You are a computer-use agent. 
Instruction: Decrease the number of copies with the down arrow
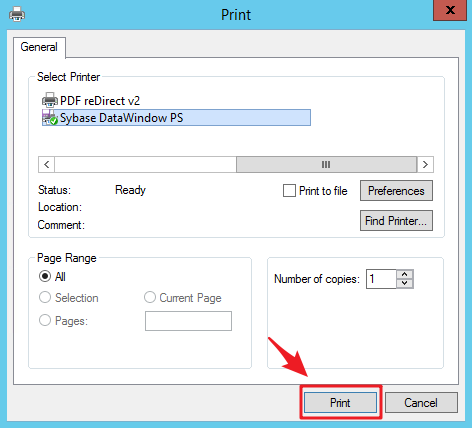point(405,283)
